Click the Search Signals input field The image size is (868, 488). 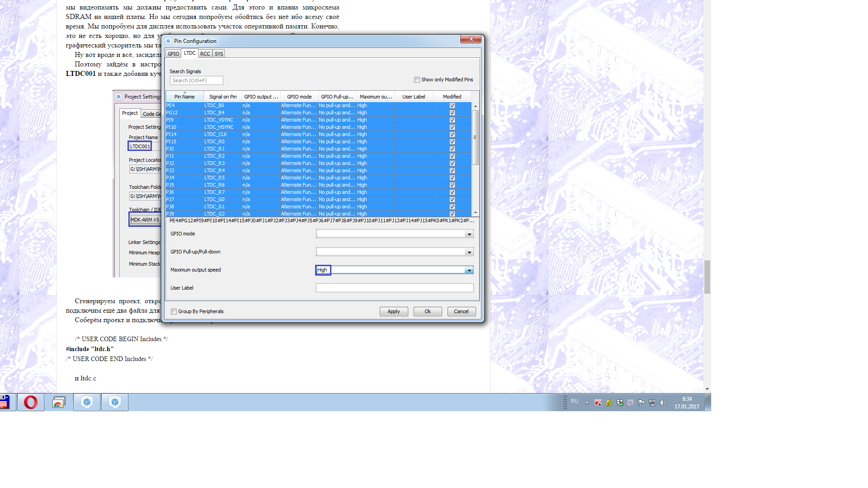tap(196, 80)
